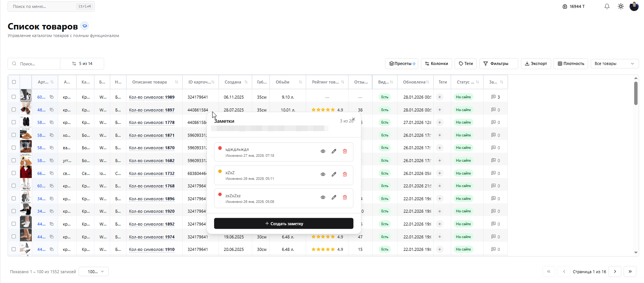Screen dimensions: 644x283
Task: Toggle visibility eye of note "xZxZ"
Action: pyautogui.click(x=323, y=174)
